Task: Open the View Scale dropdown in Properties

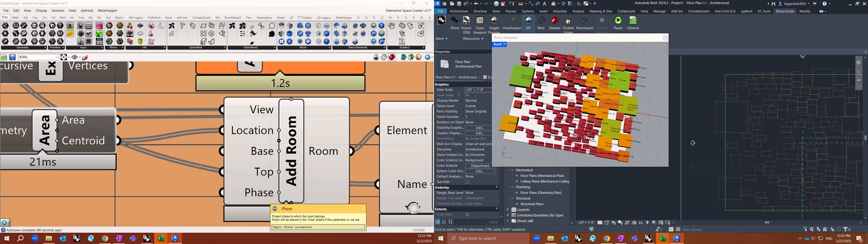Action: point(477,90)
